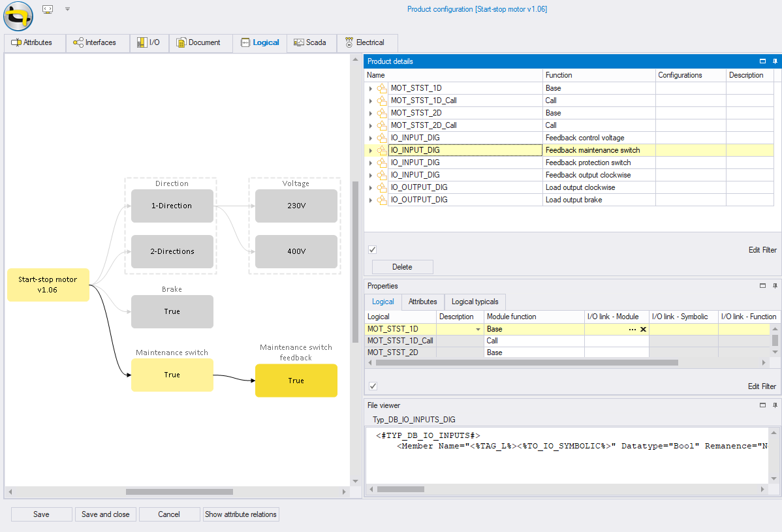Click the icon of the Load output brake row
The image size is (782, 532).
coord(382,200)
